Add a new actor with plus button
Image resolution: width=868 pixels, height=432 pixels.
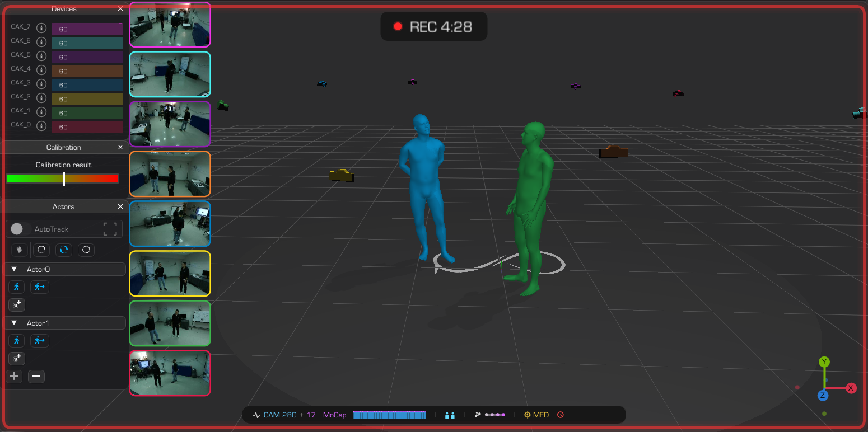tap(15, 377)
